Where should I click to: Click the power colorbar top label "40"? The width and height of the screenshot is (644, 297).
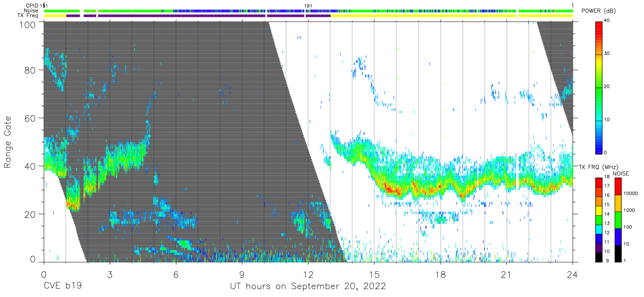[x=608, y=21]
